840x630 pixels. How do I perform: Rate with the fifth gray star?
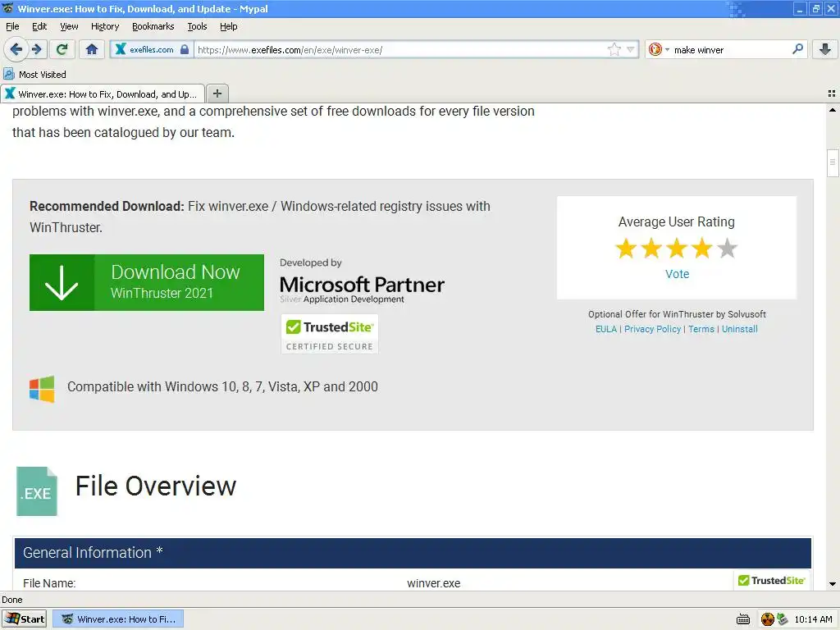coord(727,249)
